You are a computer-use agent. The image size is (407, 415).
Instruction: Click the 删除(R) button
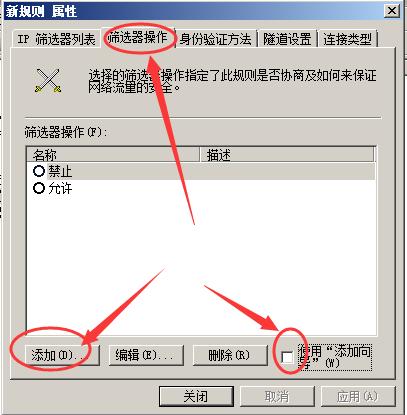[x=230, y=355]
